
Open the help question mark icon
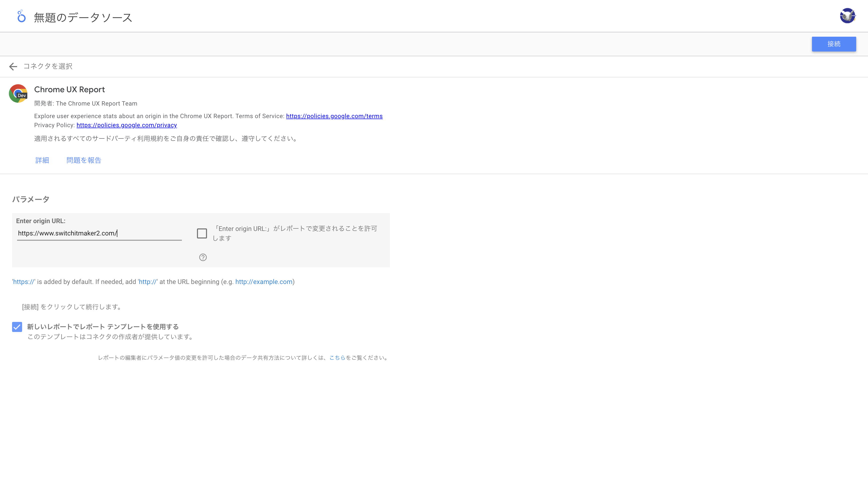pos(203,258)
